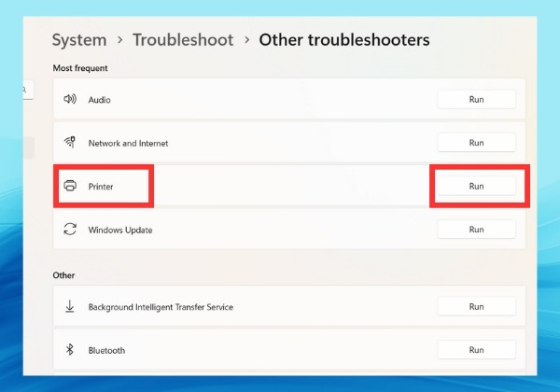Click the Most frequent section heading
560x392 pixels.
80,68
